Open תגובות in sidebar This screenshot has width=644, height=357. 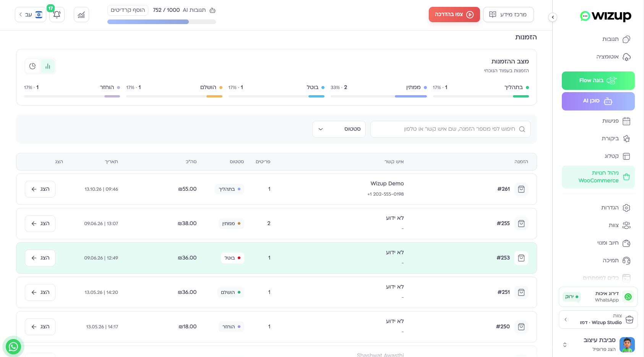click(x=598, y=39)
